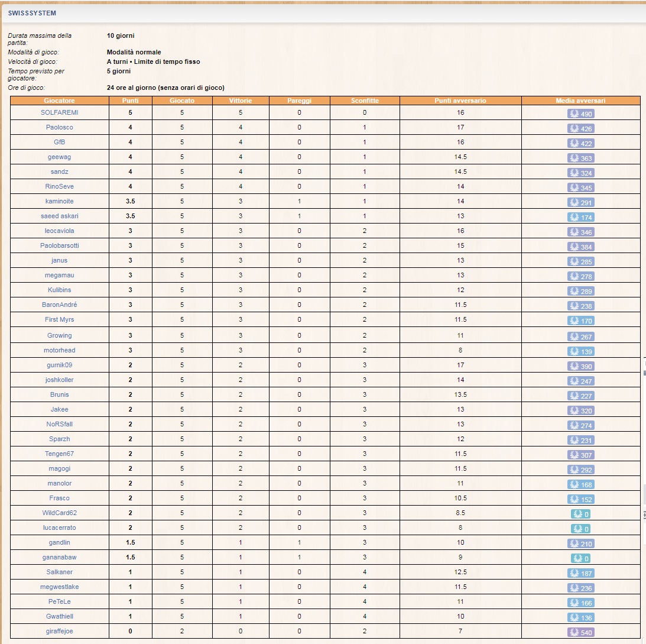The width and height of the screenshot is (646, 644).
Task: Open the First Myrs player link
Action: click(59, 319)
